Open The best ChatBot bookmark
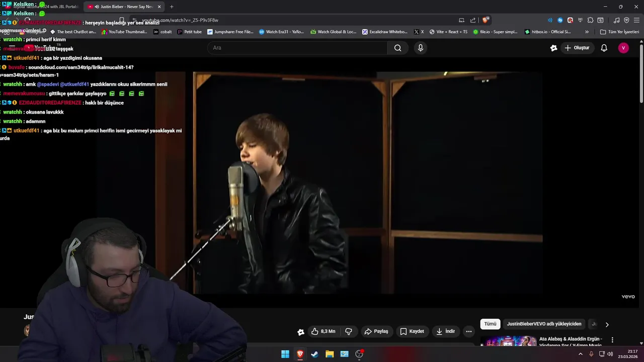Viewport: 644px width, 362px height. (x=73, y=32)
